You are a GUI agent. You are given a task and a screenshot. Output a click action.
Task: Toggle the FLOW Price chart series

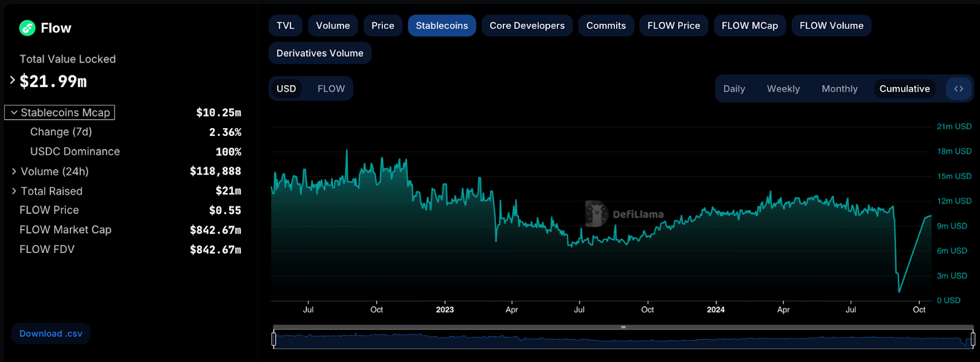(674, 26)
